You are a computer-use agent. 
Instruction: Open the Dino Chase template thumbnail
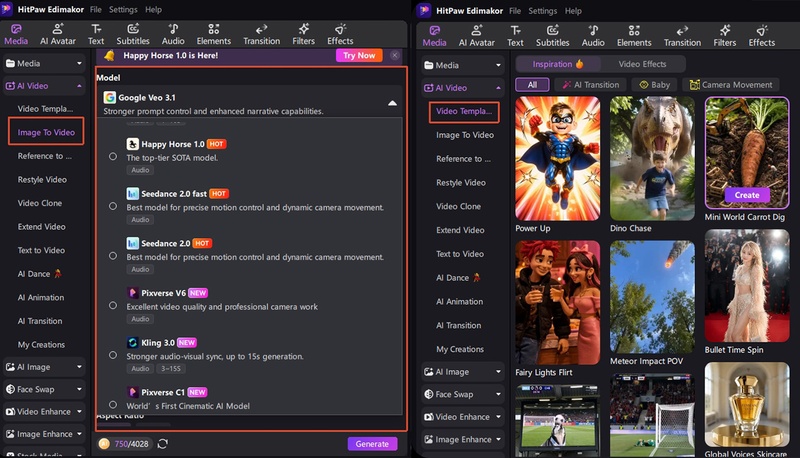point(652,159)
